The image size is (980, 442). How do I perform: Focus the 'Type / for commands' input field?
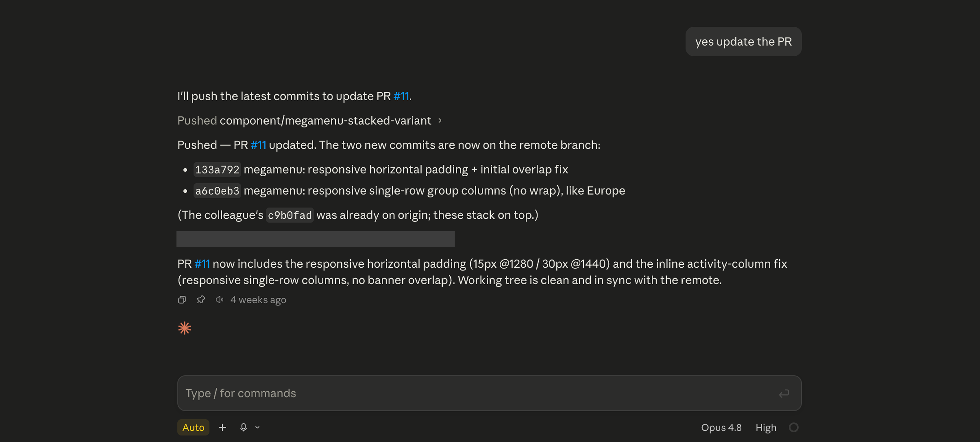click(489, 393)
